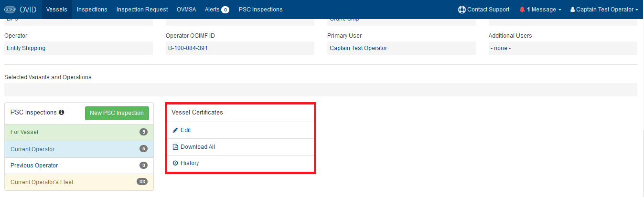The width and height of the screenshot is (644, 197).
Task: Click the red notification bell icon
Action: 522,10
